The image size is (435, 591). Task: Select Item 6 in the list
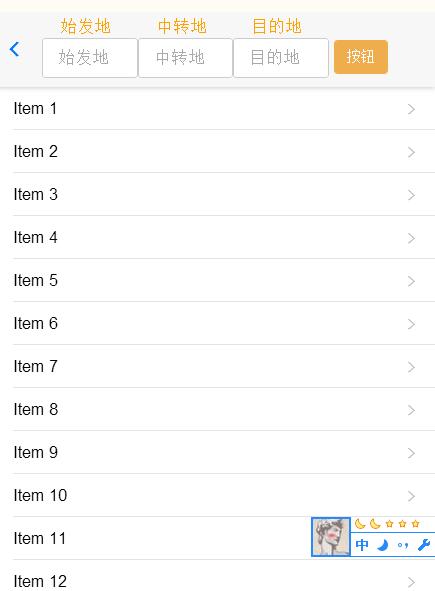[x=218, y=323]
